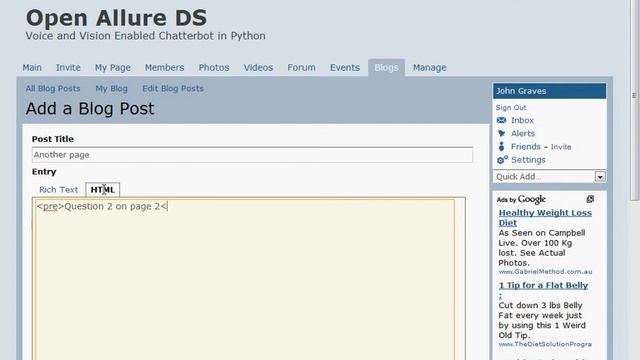640x360 pixels.
Task: Click the Sign Out link
Action: click(x=511, y=107)
